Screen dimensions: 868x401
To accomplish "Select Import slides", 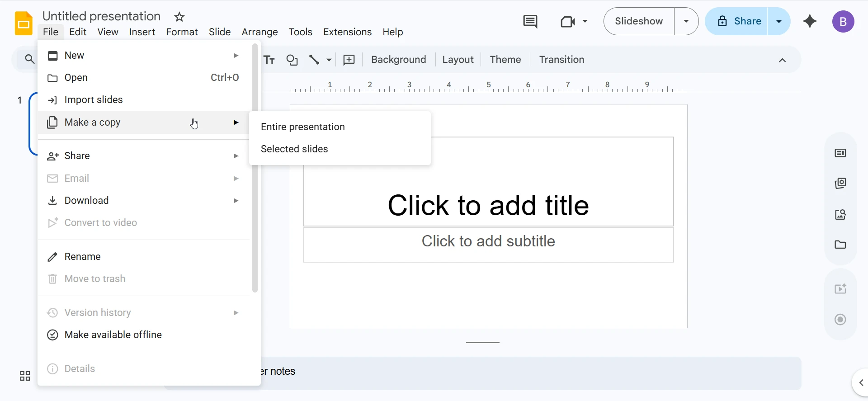I will pyautogui.click(x=144, y=100).
